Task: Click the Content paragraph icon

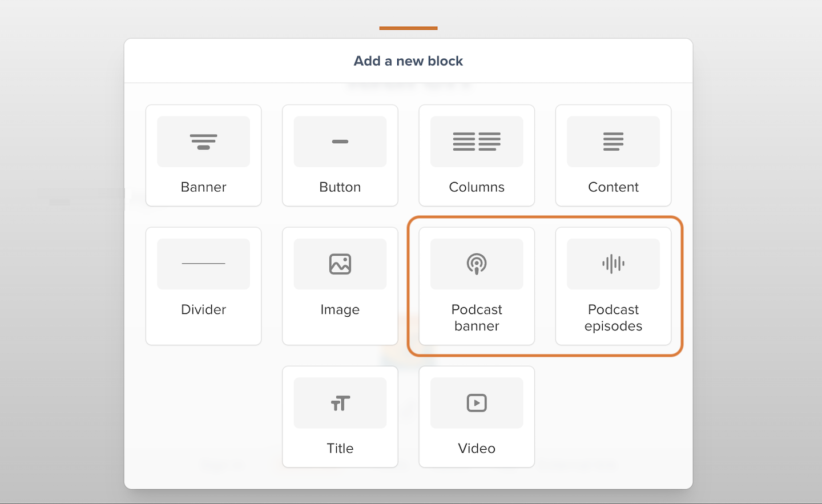Action: click(x=613, y=141)
